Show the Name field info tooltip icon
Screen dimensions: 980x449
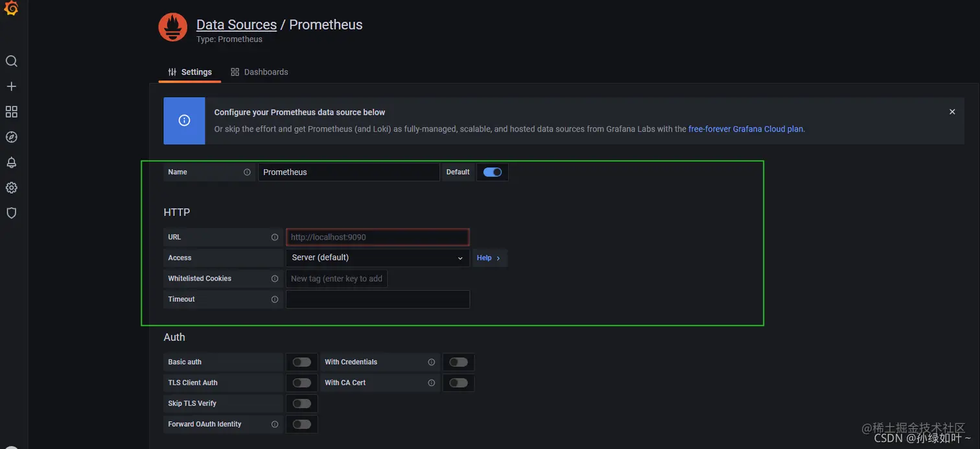pos(247,172)
